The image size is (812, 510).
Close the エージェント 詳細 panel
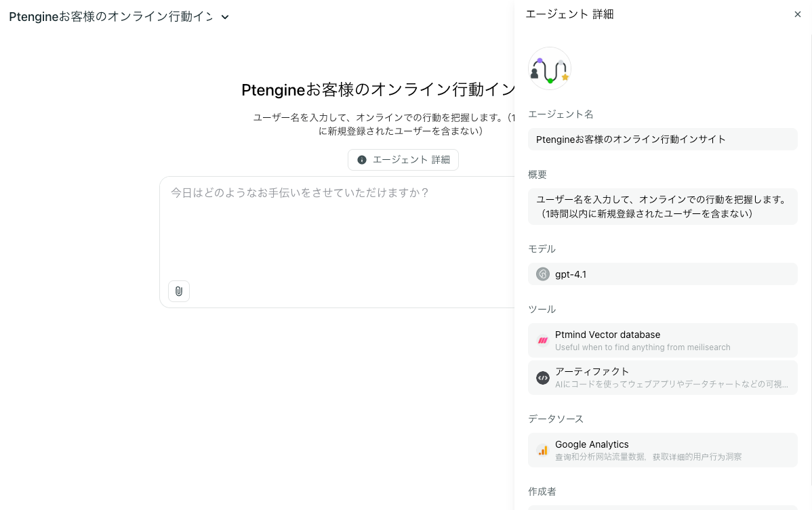tap(798, 14)
